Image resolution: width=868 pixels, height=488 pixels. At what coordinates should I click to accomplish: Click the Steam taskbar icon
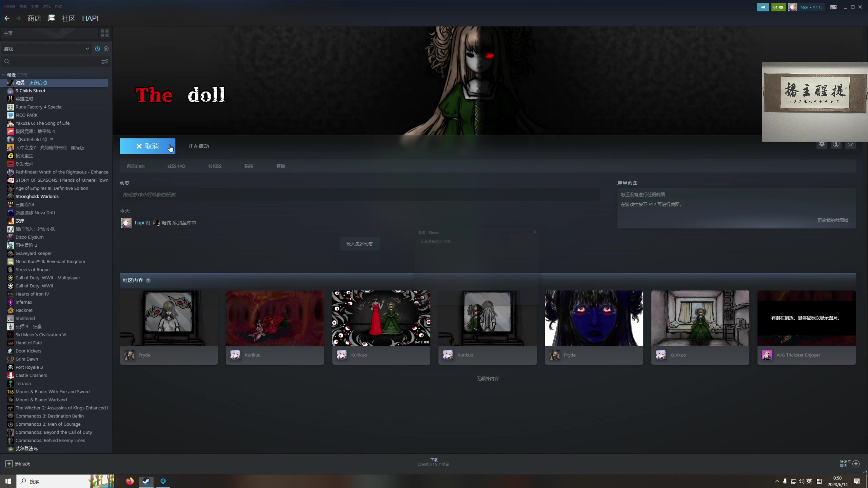[x=146, y=481]
